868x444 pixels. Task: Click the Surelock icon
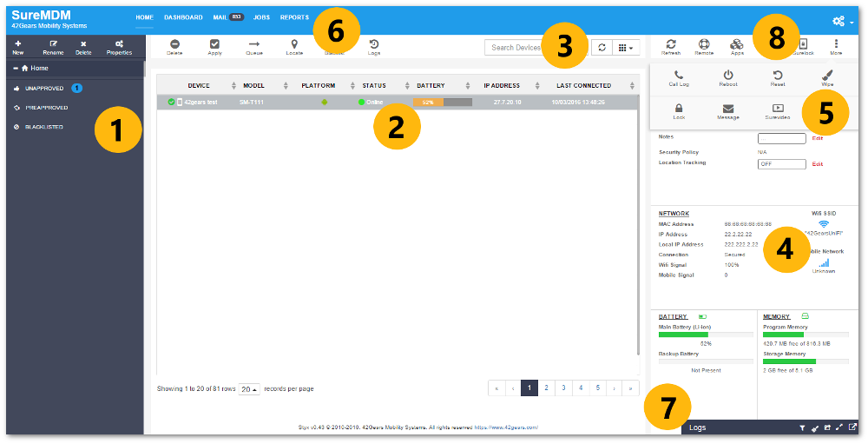tap(803, 43)
